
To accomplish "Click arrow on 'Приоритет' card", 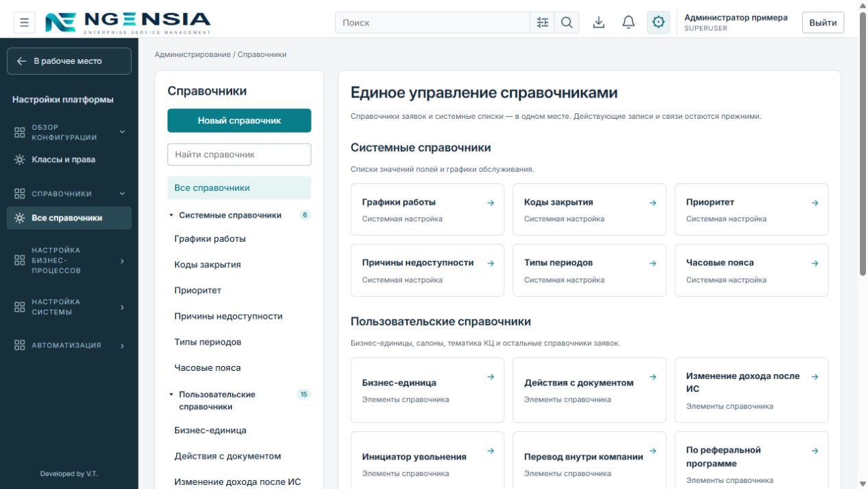I will (814, 203).
